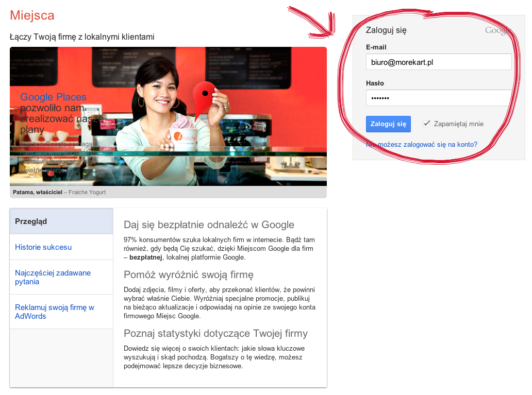Open Reklamuj swoją firmę w AdWords tab

coord(61,312)
